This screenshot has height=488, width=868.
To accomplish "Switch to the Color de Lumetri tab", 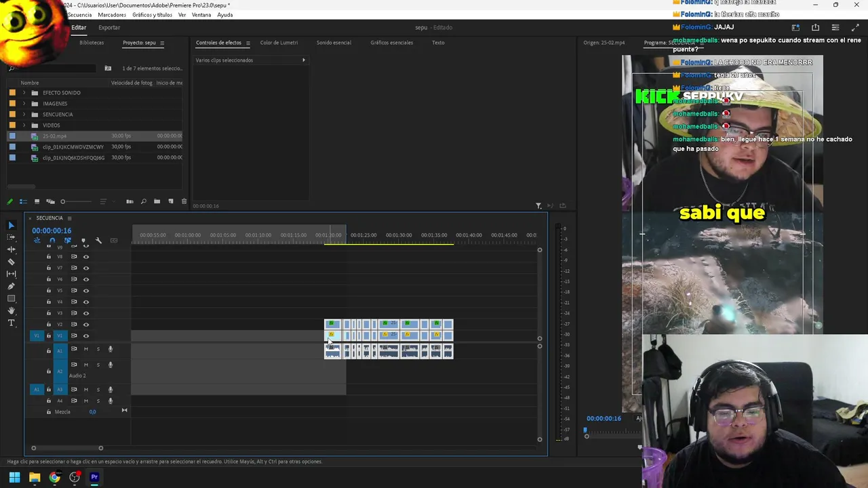I will point(279,43).
